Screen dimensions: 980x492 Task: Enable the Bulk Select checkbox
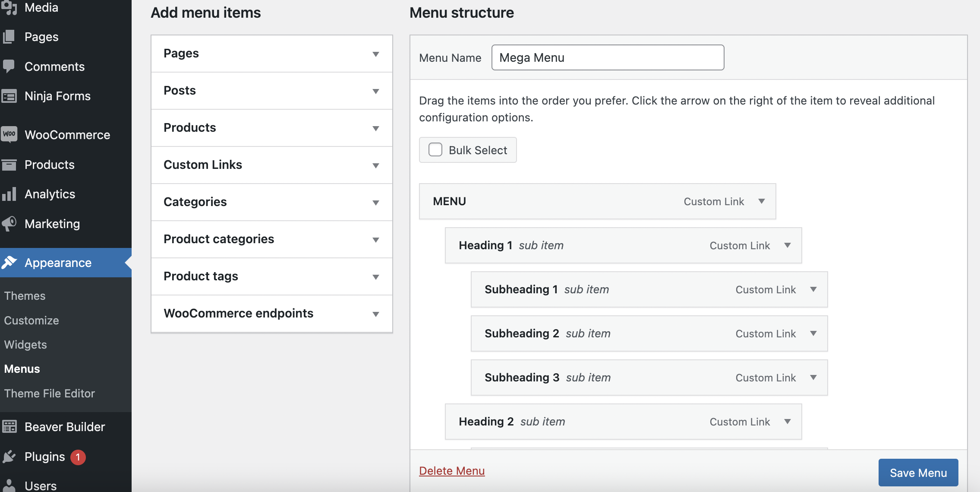click(x=435, y=150)
